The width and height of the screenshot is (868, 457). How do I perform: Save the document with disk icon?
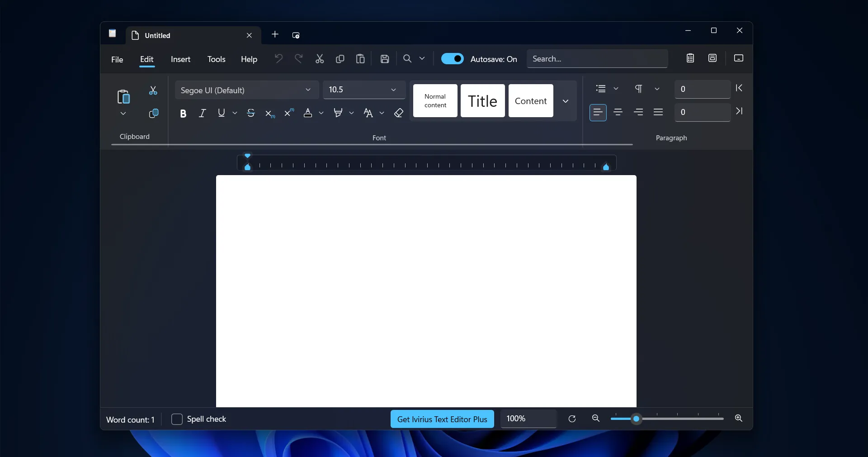coord(384,58)
